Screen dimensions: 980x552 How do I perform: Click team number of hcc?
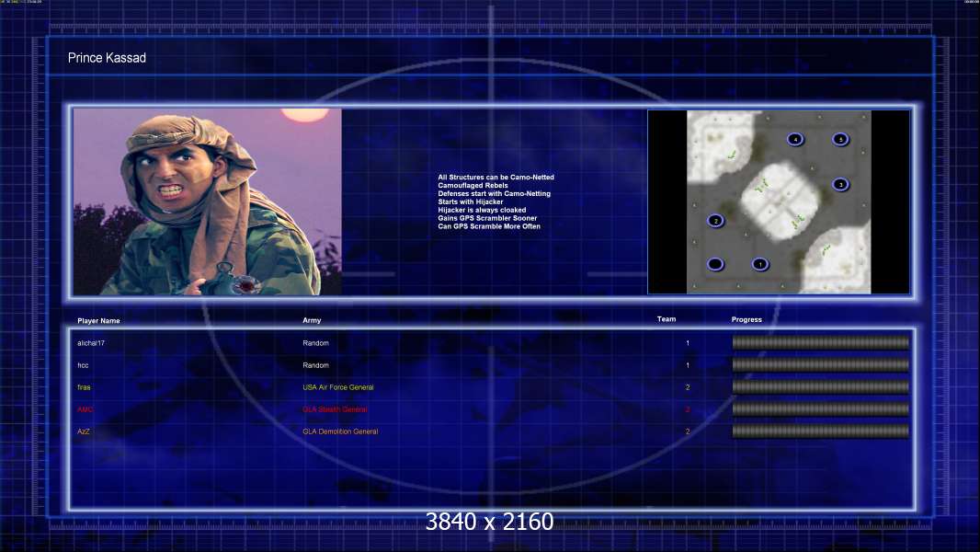[x=688, y=365]
